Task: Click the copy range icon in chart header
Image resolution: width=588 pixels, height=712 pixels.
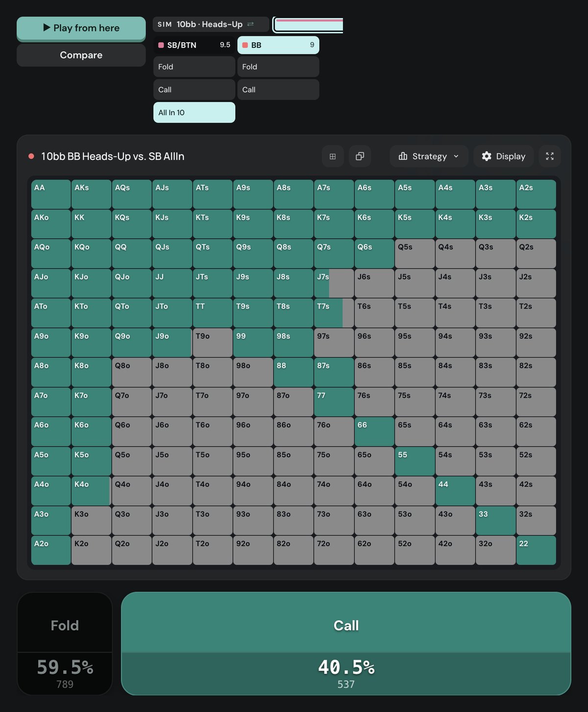Action: (x=360, y=156)
